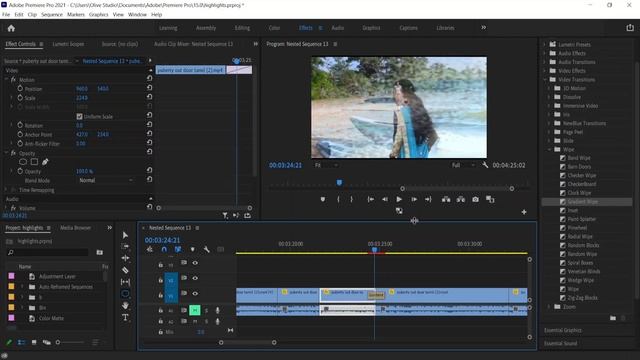The height and width of the screenshot is (360, 640).
Task: Open Blend Mode dropdown showing Normal
Action: coord(106,180)
